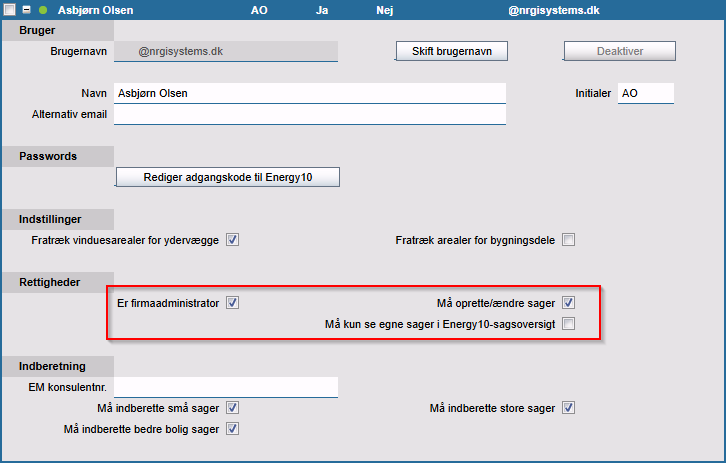Disable Må indberette bedre bolig sager
Image resolution: width=726 pixels, height=463 pixels.
point(232,429)
